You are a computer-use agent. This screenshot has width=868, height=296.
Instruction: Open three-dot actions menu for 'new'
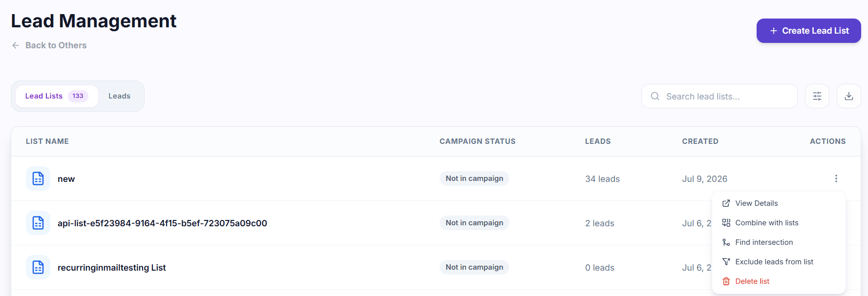click(x=836, y=178)
